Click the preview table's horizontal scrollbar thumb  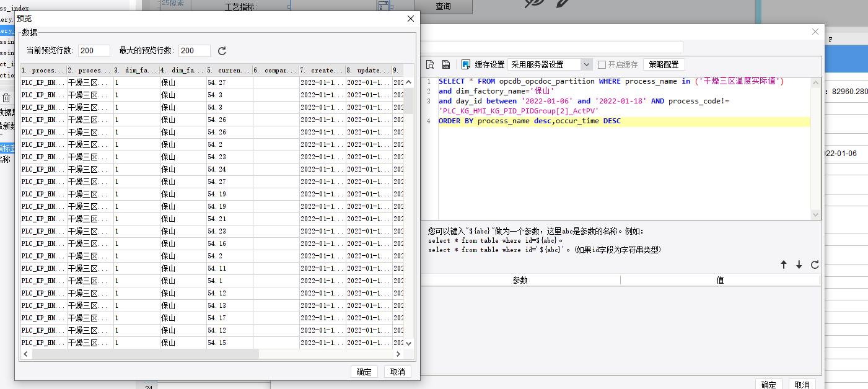[x=146, y=354]
